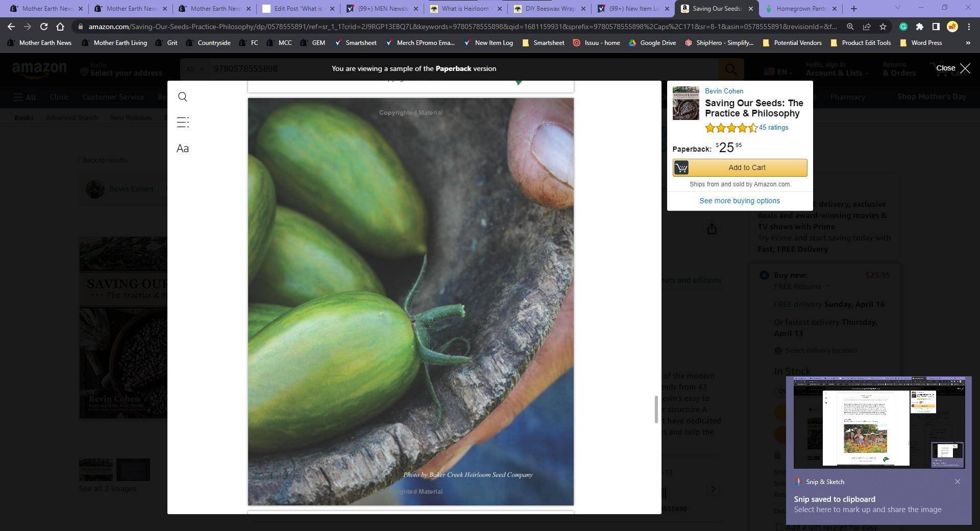This screenshot has height=531, width=980.
Task: Open the Chrome profile avatar
Action: pyautogui.click(x=952, y=27)
